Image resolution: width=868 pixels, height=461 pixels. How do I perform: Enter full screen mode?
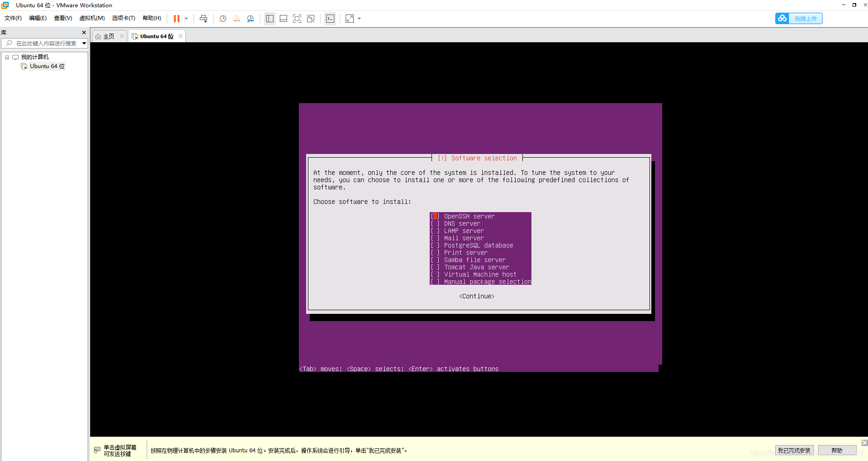point(297,19)
